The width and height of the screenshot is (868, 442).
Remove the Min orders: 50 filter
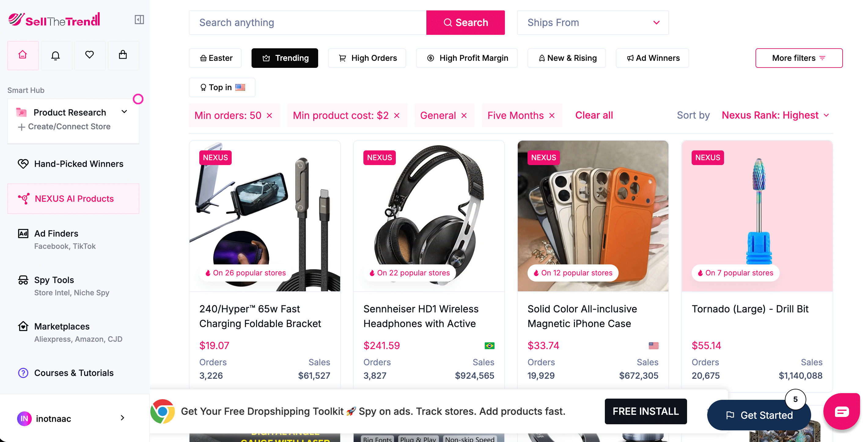click(270, 116)
